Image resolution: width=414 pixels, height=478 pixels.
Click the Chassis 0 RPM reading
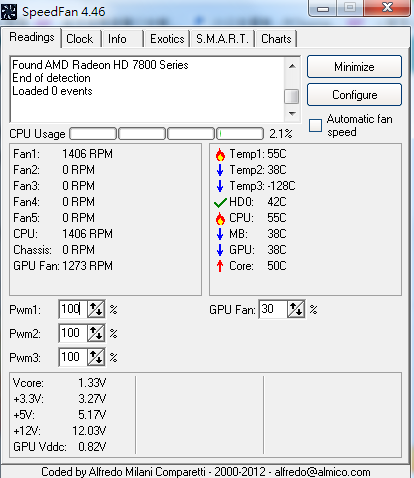point(54,250)
